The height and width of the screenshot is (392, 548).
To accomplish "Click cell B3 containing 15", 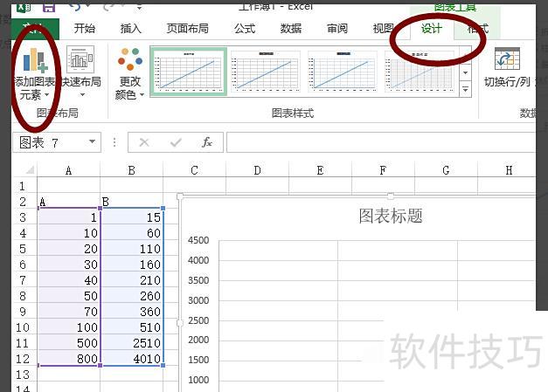I will [131, 217].
